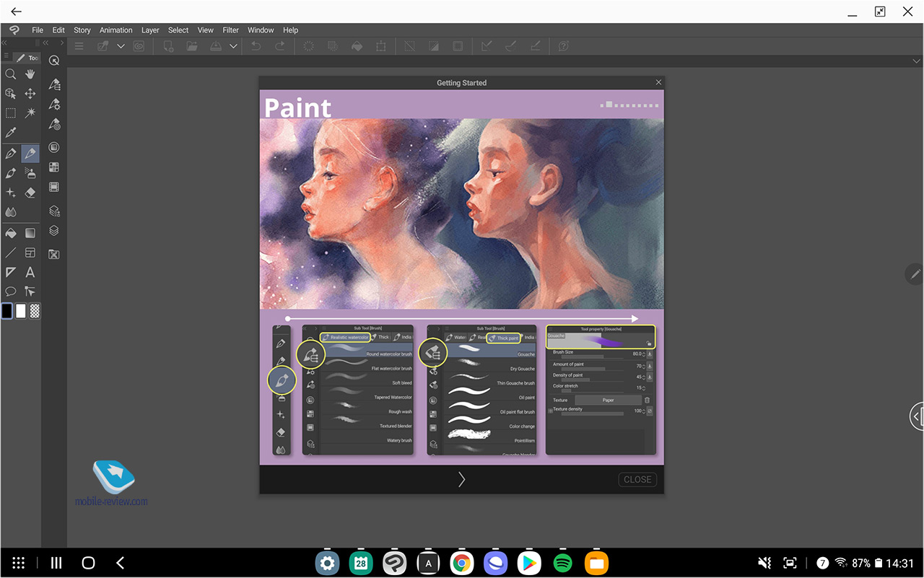
Task: Open the Color Set panel icon
Action: (54, 167)
